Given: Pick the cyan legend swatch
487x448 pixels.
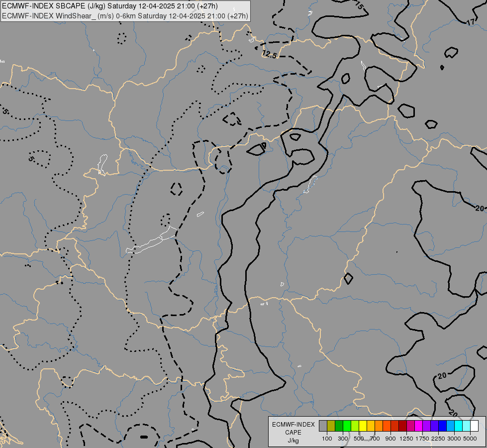Looking at the screenshot, I should coord(459,426).
